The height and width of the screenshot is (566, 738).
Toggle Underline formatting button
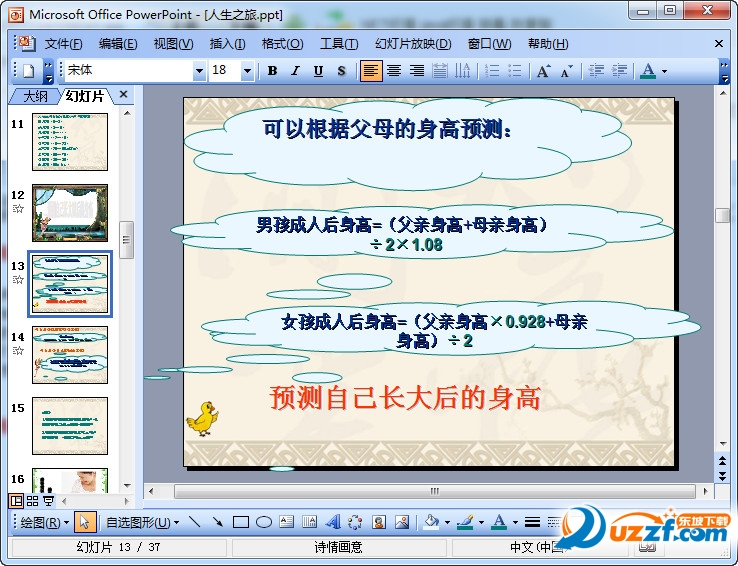pos(318,71)
